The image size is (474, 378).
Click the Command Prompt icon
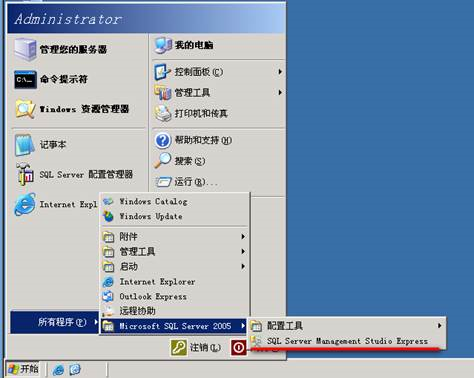(25, 79)
